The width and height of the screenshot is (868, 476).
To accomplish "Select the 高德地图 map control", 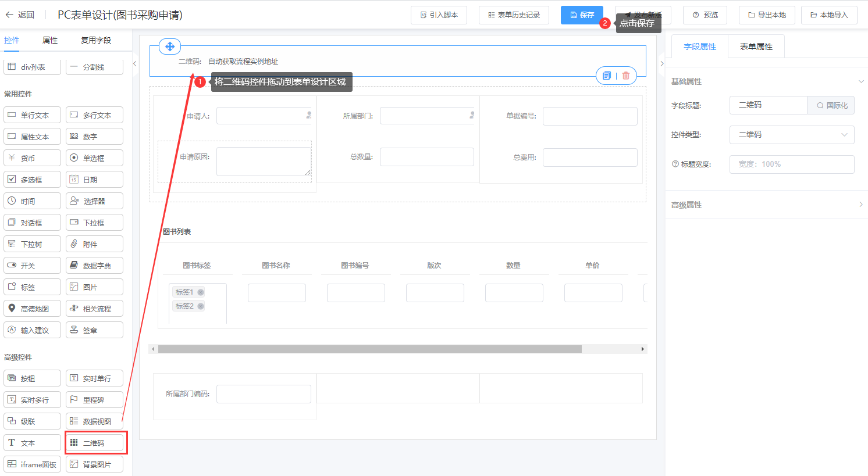I will [x=33, y=309].
